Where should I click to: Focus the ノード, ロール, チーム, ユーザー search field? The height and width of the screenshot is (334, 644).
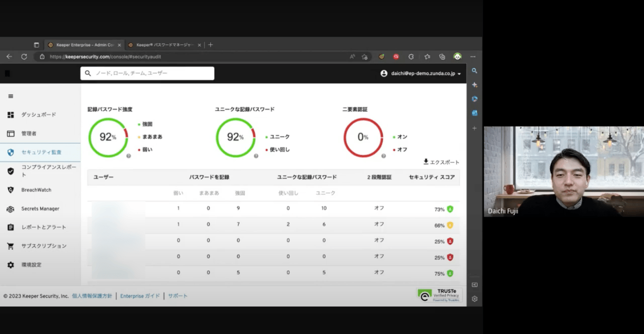(147, 73)
